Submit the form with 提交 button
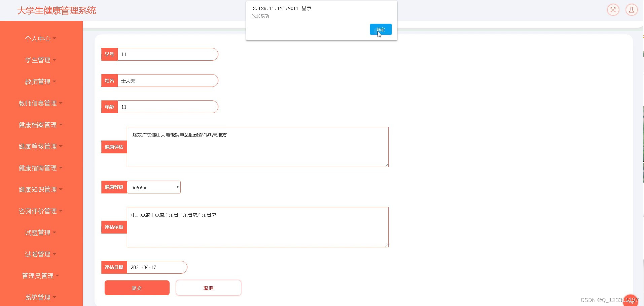This screenshot has height=306, width=644. pyautogui.click(x=137, y=288)
